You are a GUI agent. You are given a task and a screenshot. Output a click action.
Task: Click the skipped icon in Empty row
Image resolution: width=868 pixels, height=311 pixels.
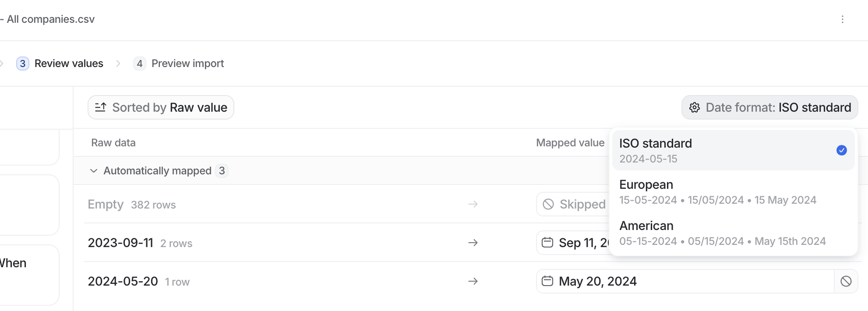click(x=548, y=204)
